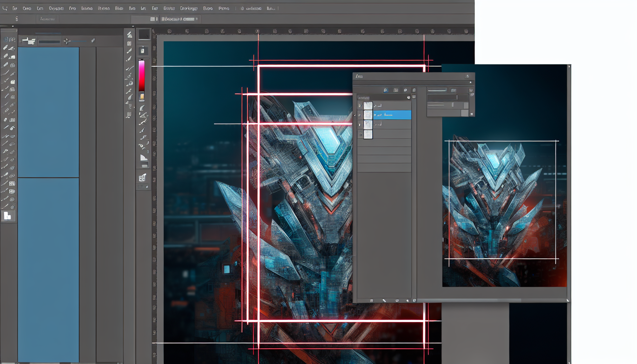Click the white page icon at bottom of left toolbar

pos(7,216)
